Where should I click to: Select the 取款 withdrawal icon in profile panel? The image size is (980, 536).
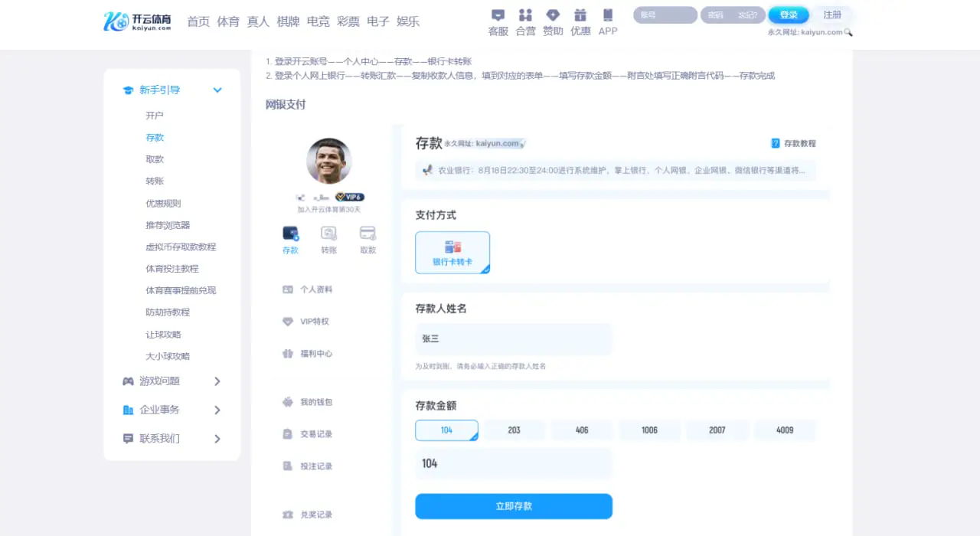(x=367, y=238)
